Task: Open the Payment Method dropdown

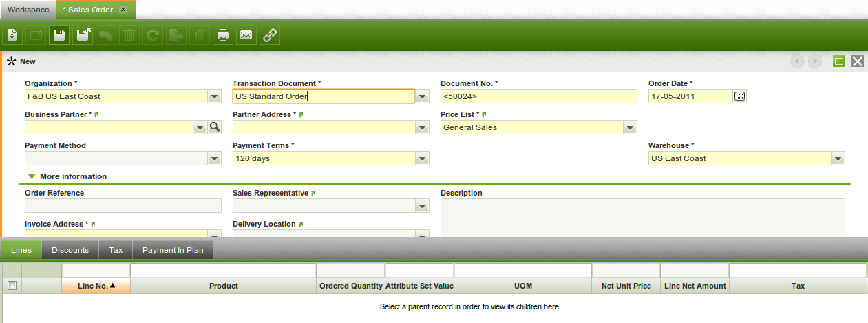Action: click(x=214, y=158)
